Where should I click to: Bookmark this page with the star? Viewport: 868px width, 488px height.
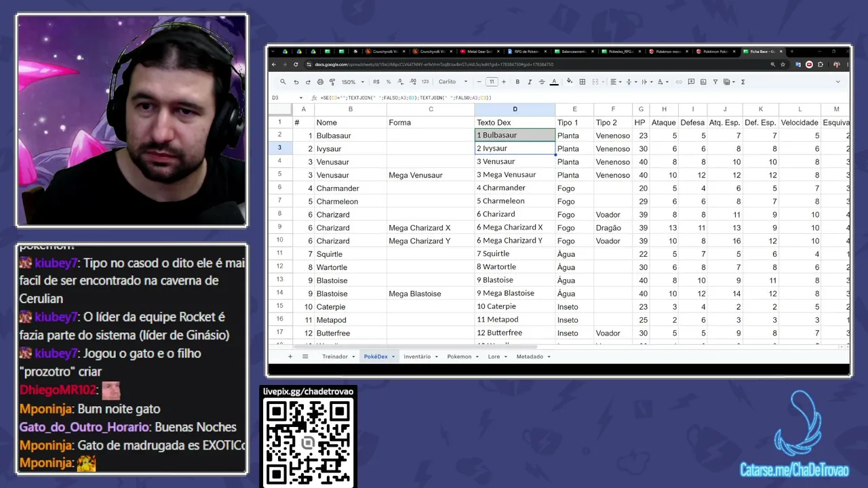(783, 64)
